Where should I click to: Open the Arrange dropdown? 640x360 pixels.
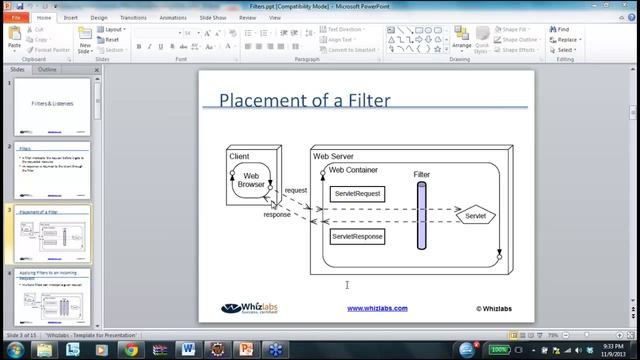pyautogui.click(x=462, y=40)
